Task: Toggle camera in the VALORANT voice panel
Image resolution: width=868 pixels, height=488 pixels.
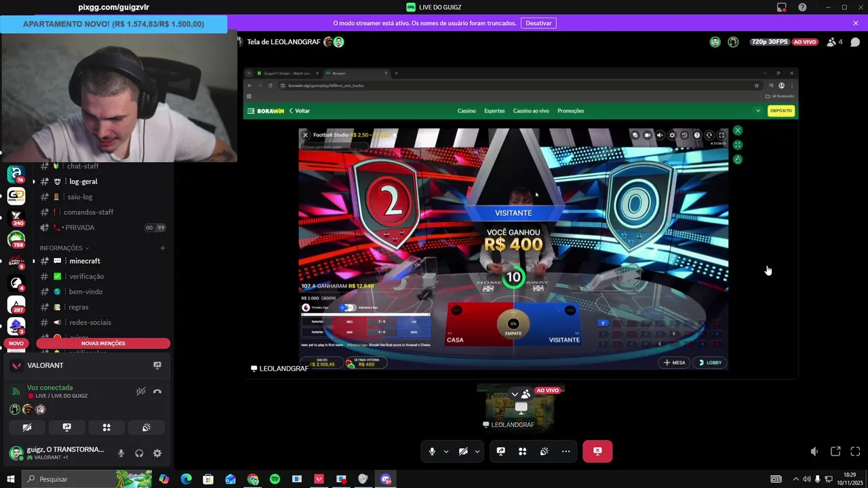Action: coord(27,428)
